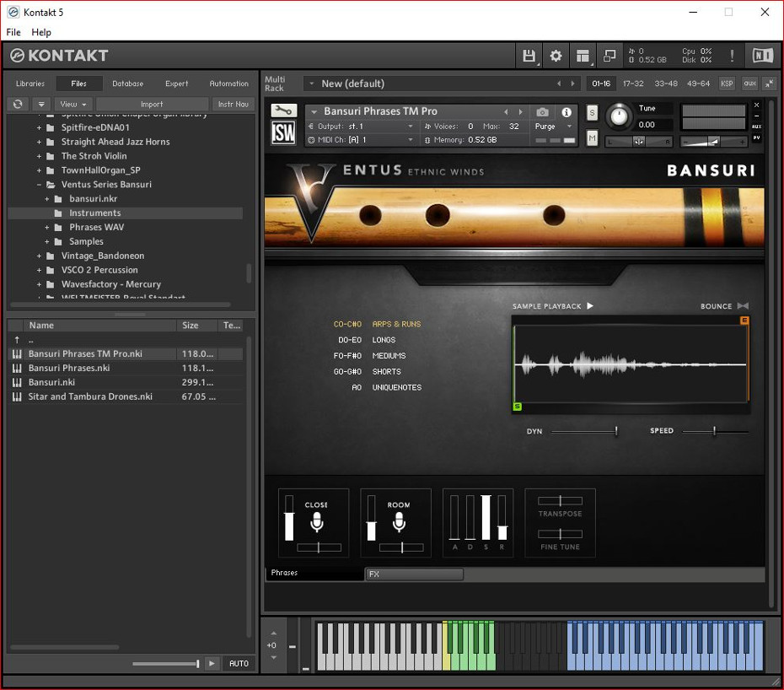Click the eject drive icon beside View
784x690 pixels.
[41, 104]
